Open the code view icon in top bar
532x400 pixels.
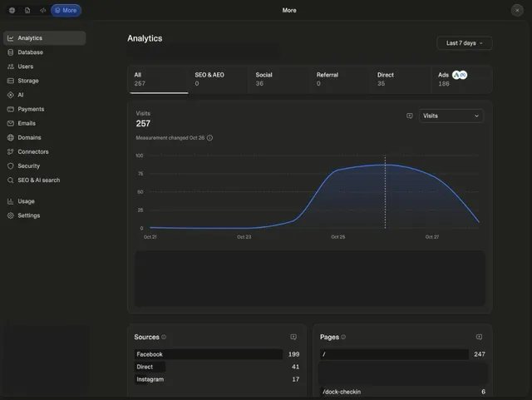(42, 10)
